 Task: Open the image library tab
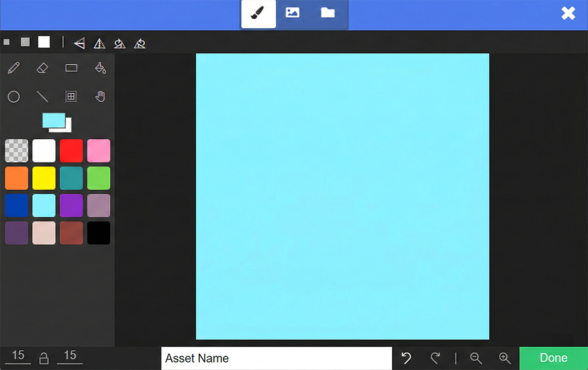tap(293, 13)
